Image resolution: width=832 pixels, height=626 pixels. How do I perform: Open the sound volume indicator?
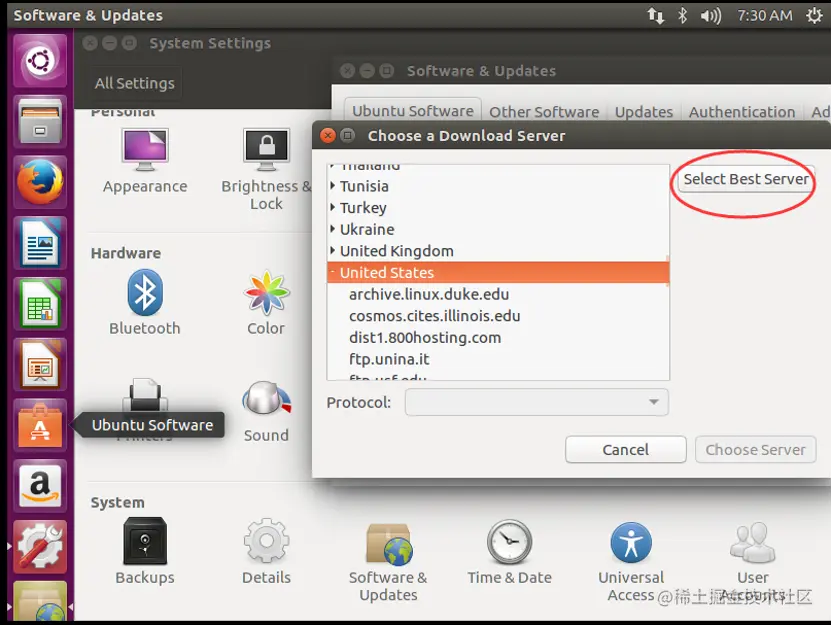click(x=711, y=16)
